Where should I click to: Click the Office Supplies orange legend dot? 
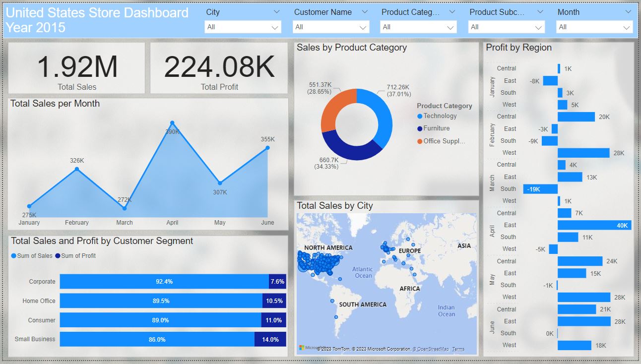[x=420, y=141]
